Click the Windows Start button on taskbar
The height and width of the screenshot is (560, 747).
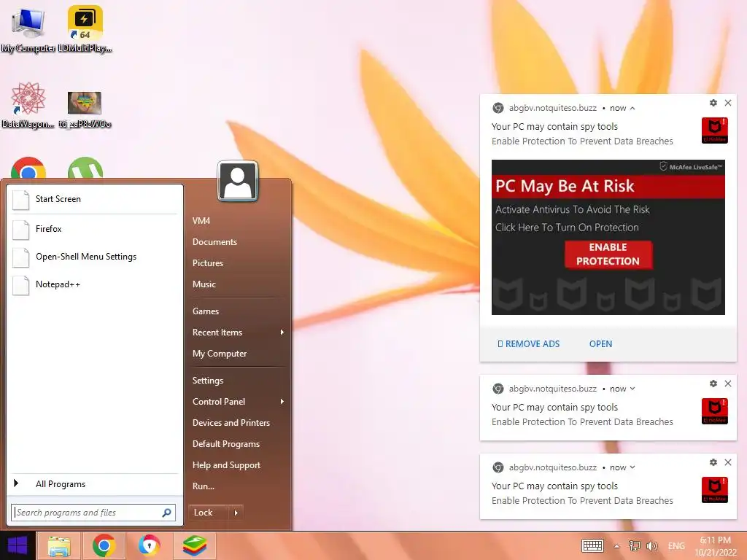coord(18,546)
